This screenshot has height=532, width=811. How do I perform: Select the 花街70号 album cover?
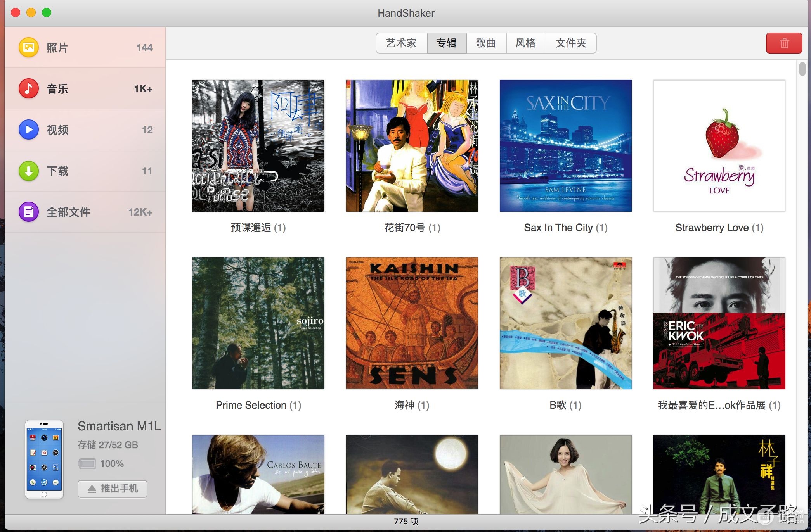[x=412, y=146]
